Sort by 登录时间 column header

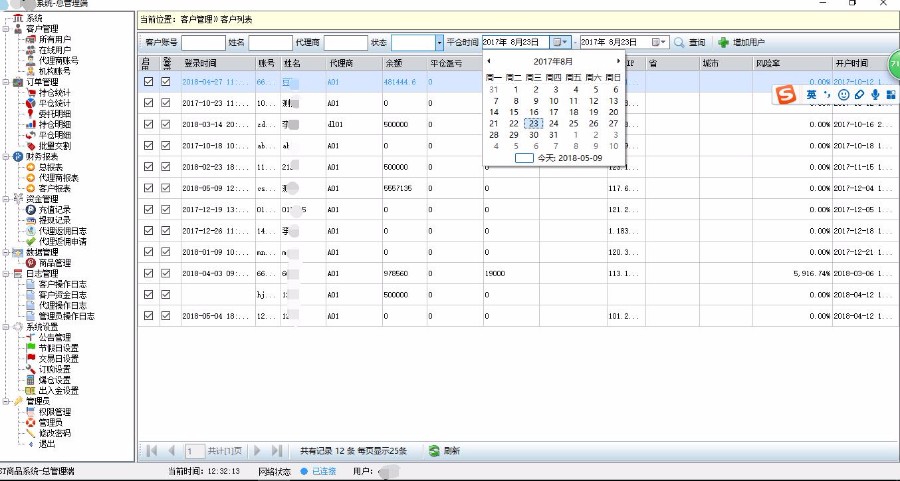(218, 63)
